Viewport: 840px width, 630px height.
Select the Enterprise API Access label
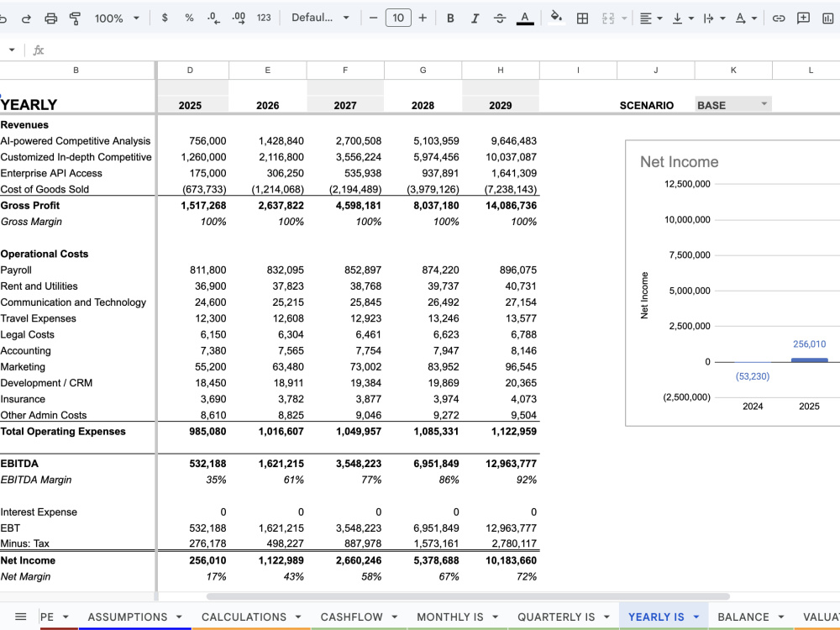tap(51, 173)
